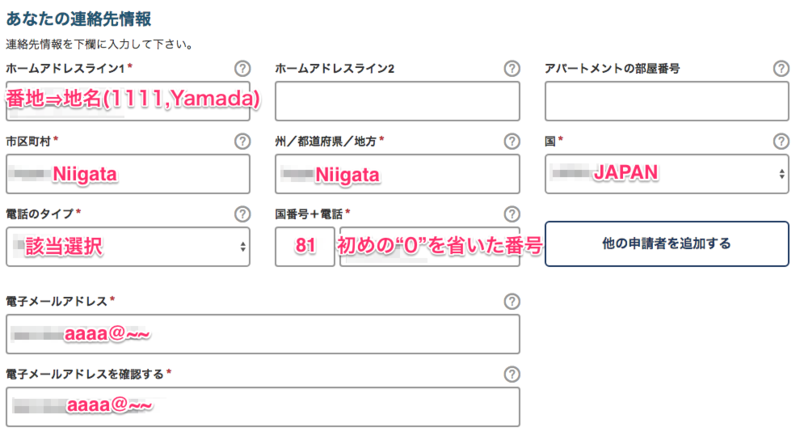Click help icon for アパートメントの部屋番号
Screen dimensions: 800x436
pos(781,68)
